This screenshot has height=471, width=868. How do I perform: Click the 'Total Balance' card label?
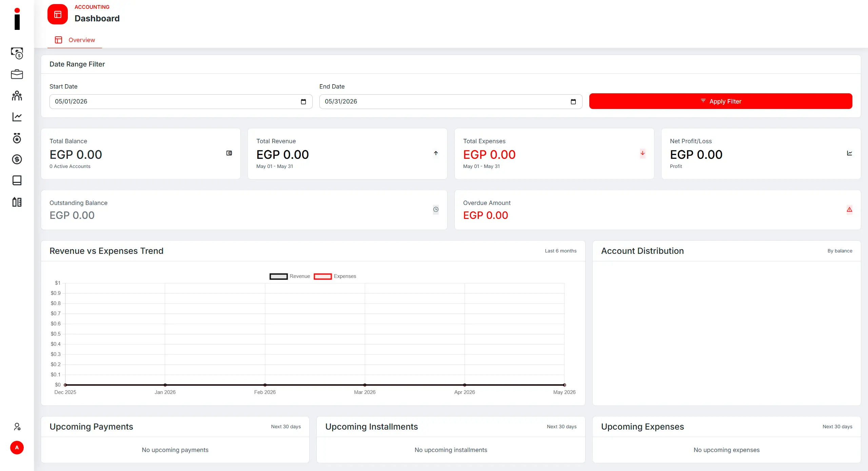(x=68, y=141)
